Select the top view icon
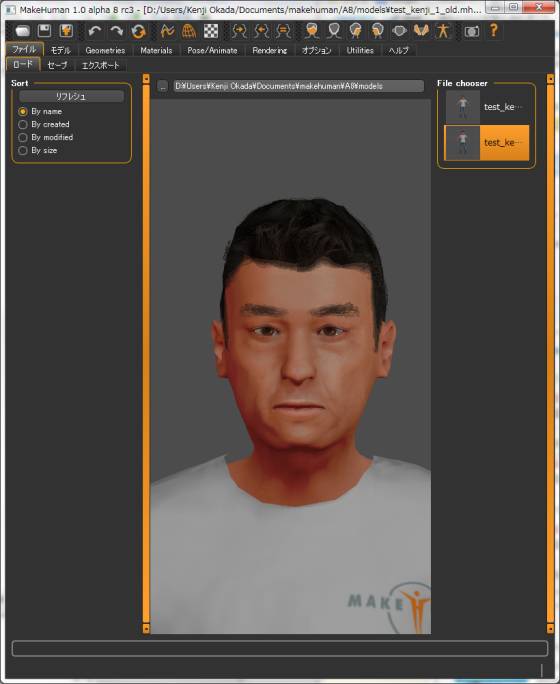Screen dimensions: 560x684 pos(399,31)
